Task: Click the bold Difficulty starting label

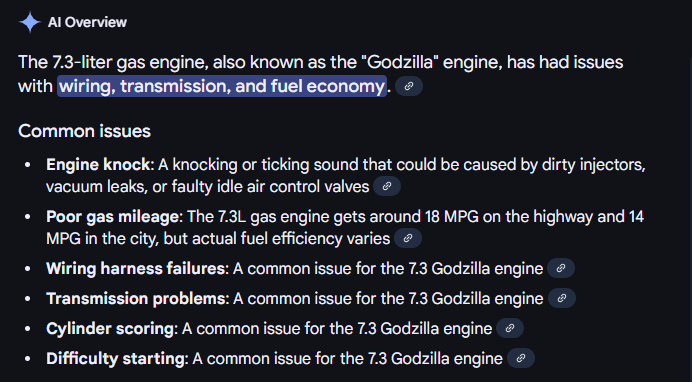Action: [x=115, y=359]
